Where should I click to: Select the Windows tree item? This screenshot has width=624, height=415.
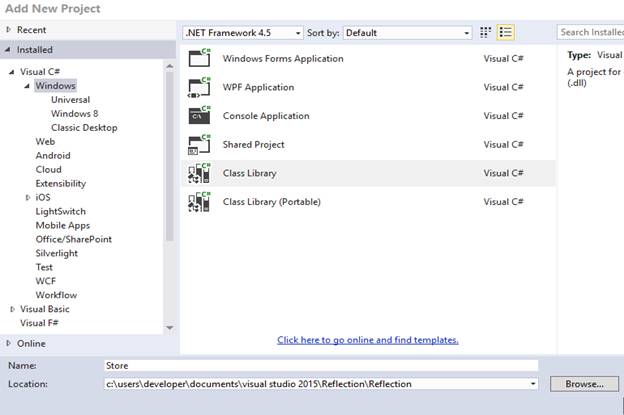(55, 86)
